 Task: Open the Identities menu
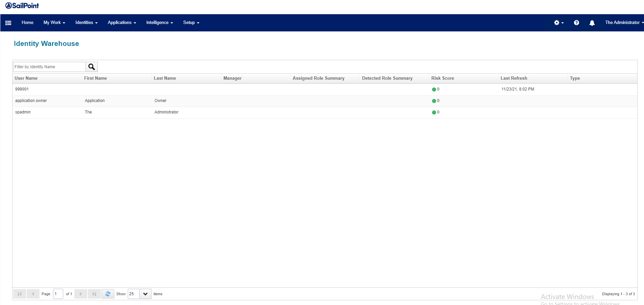coord(86,23)
